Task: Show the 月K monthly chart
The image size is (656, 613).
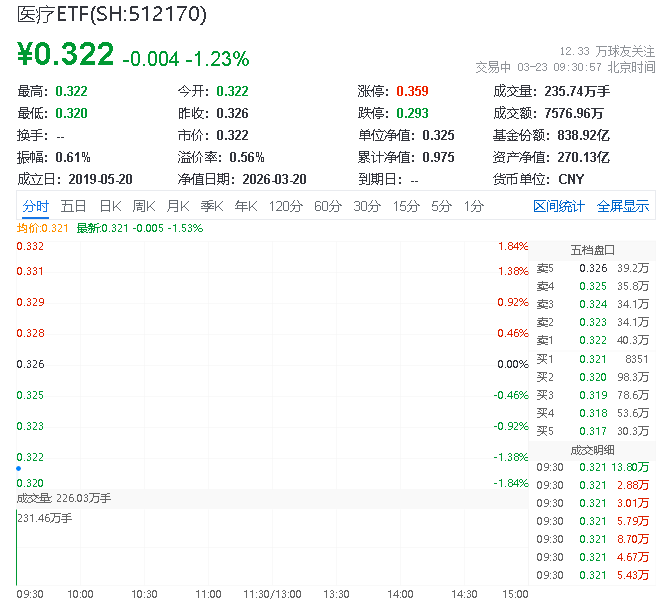Action: tap(178, 206)
